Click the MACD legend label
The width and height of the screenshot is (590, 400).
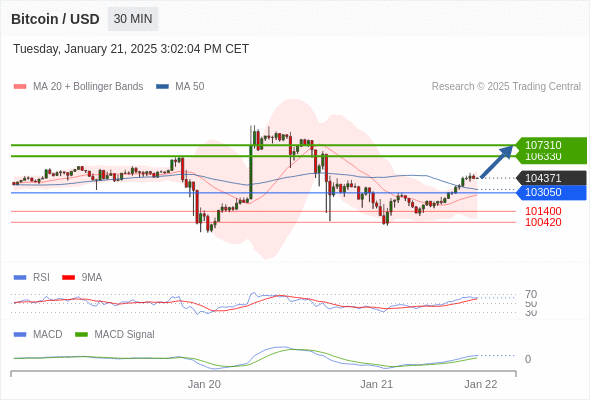pos(48,335)
